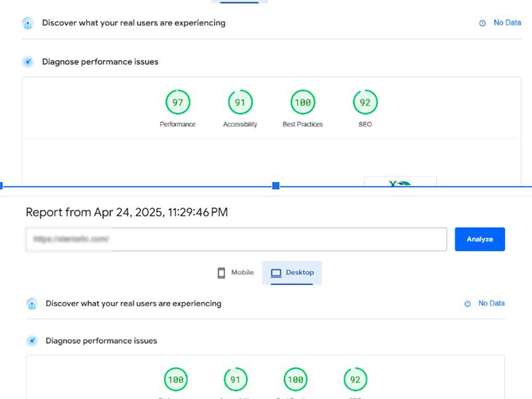Open upper 91 Accessibility score gauge
532x399 pixels.
240,102
